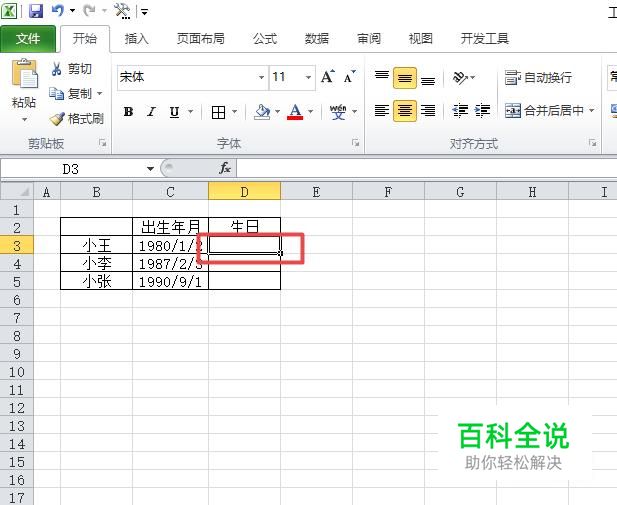Open the 开发工具 tab
Viewport: 617px width, 505px height.
pyautogui.click(x=485, y=39)
